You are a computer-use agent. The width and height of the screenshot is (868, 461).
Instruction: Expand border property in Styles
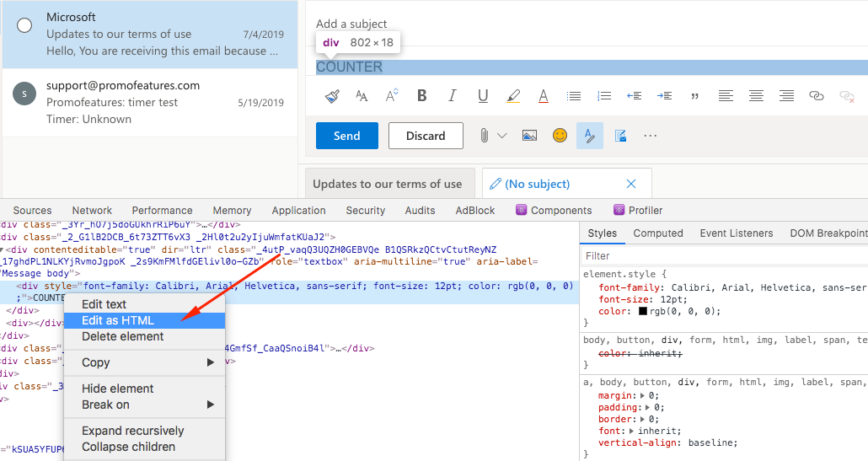click(643, 420)
